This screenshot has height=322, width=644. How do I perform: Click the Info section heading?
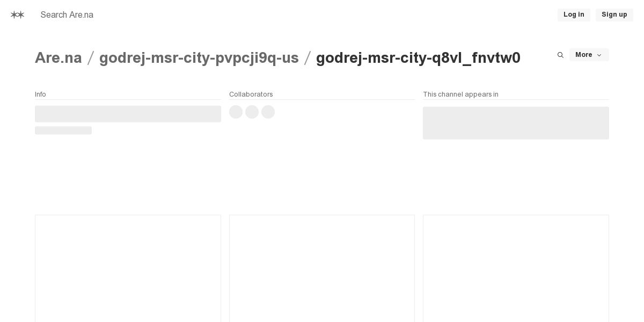click(x=40, y=94)
